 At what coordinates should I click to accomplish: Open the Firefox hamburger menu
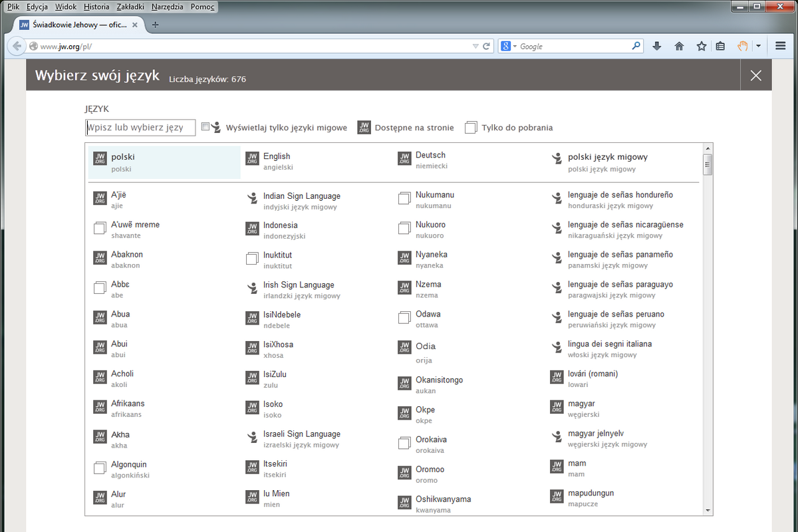click(781, 46)
